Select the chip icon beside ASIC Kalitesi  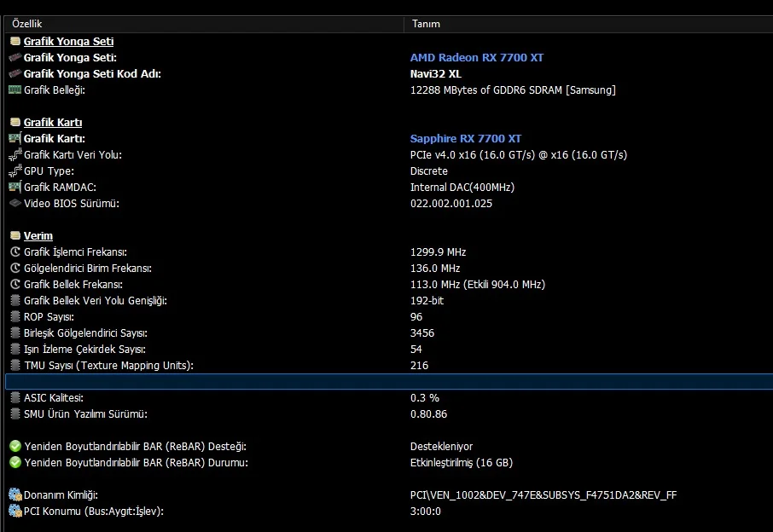pos(15,398)
